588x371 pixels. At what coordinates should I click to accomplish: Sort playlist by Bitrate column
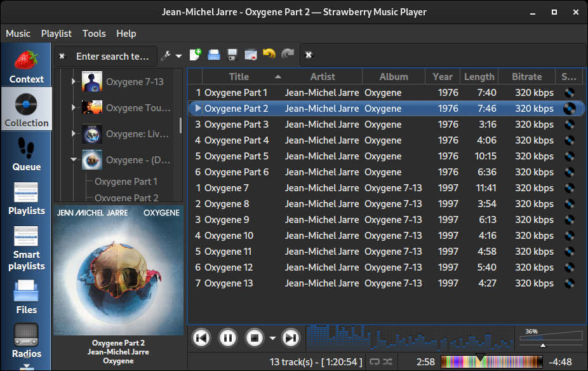tap(527, 77)
